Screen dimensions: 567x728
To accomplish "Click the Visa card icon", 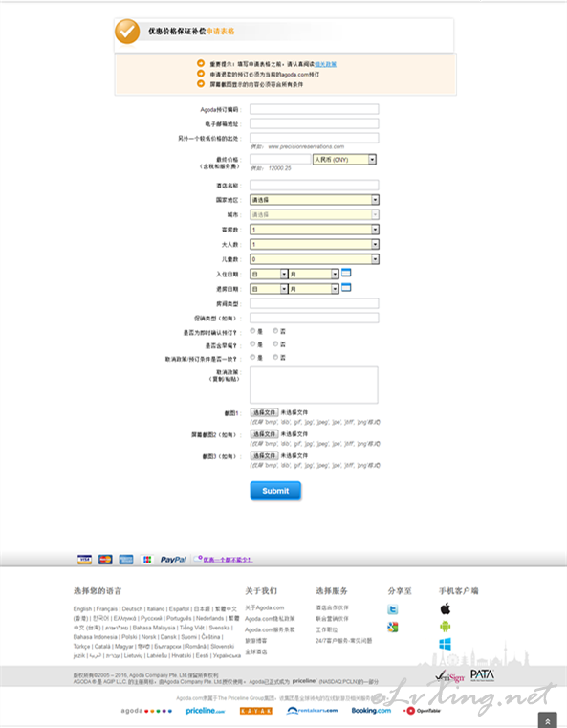I will 84,560.
